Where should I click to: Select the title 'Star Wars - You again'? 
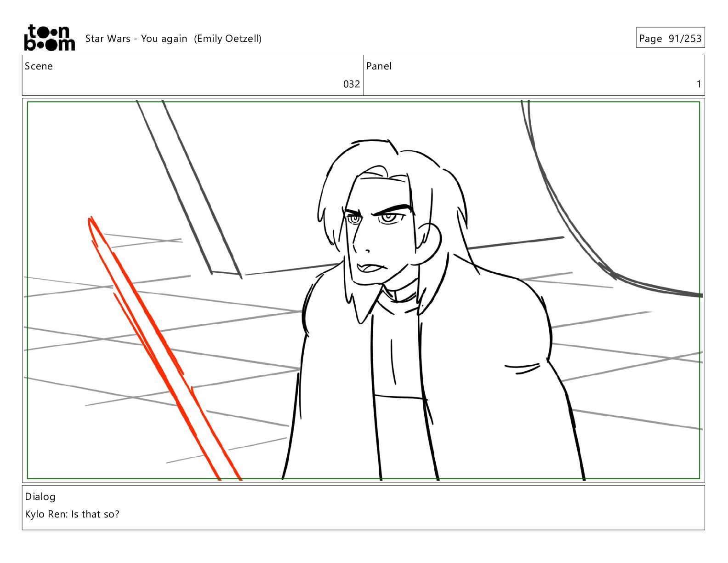(136, 39)
